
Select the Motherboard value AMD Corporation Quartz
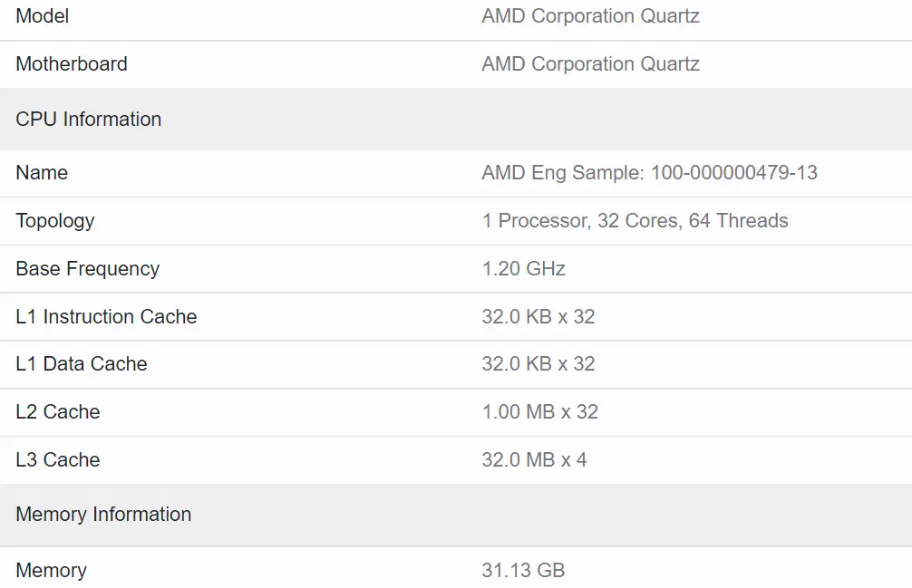[x=590, y=64]
